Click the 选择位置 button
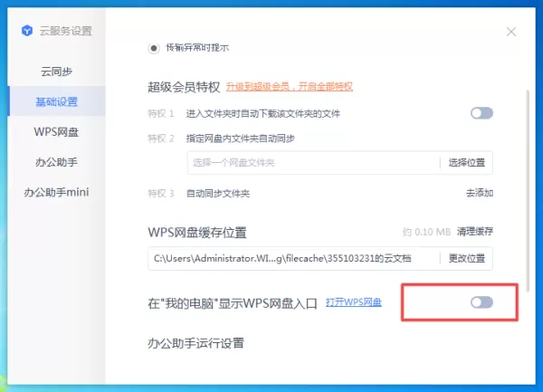This screenshot has width=543, height=392. pos(466,162)
